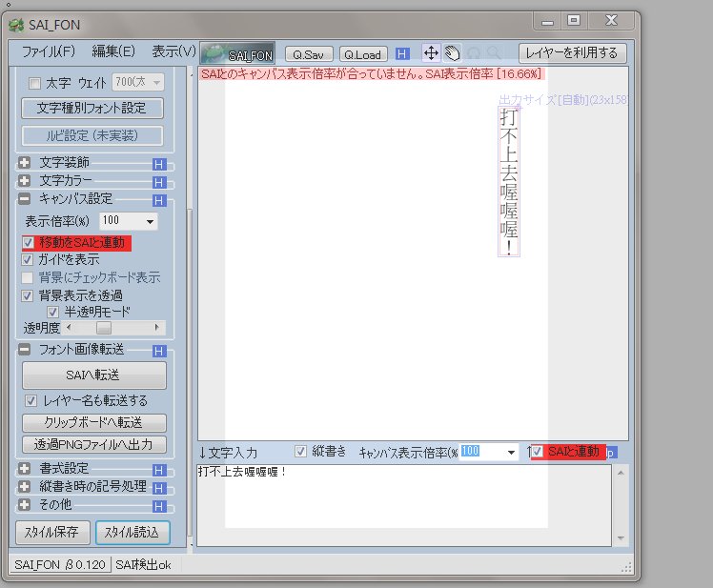Toggle 背景にチェックボード表示 checkbox
This screenshot has height=588, width=713.
point(28,277)
